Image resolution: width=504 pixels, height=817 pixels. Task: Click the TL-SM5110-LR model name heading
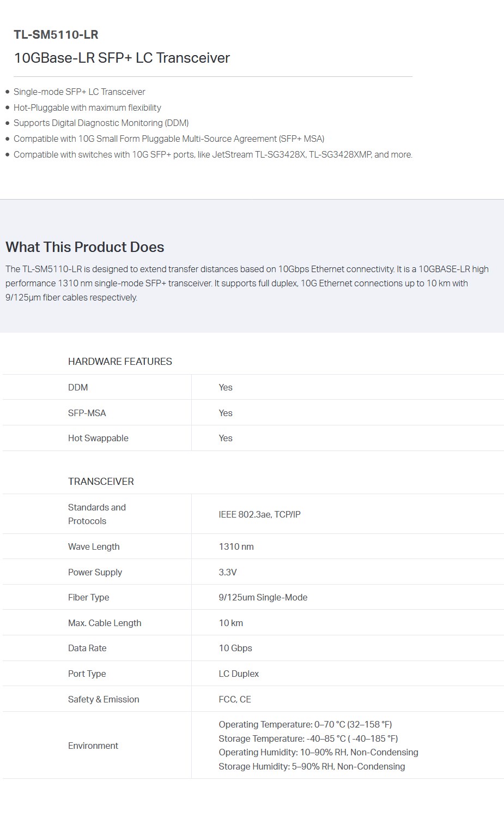pos(56,34)
